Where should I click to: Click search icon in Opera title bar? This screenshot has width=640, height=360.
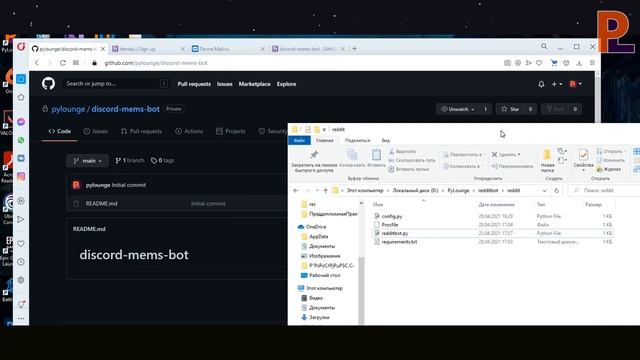click(544, 47)
